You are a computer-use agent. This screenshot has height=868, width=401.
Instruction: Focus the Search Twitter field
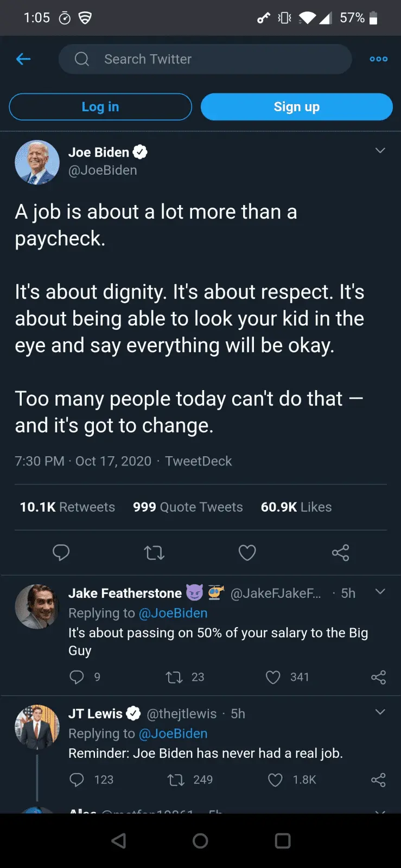[x=205, y=59]
